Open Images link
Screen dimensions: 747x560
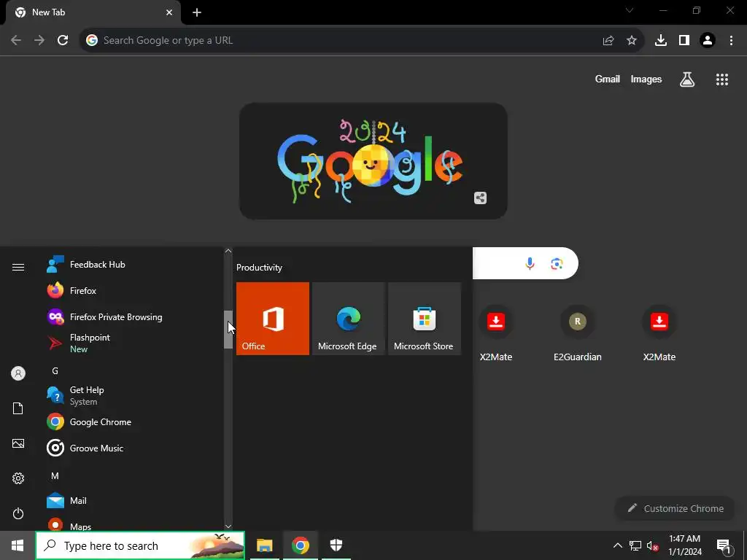(x=646, y=79)
